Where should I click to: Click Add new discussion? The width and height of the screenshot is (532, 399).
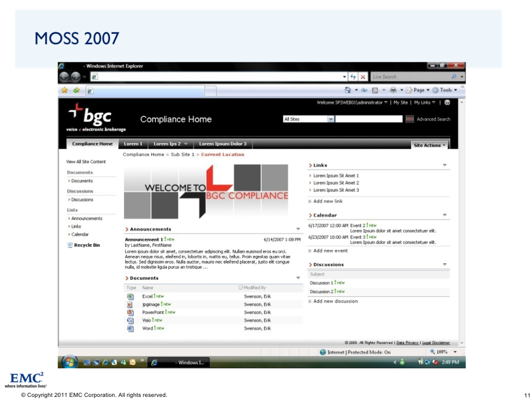[336, 301]
